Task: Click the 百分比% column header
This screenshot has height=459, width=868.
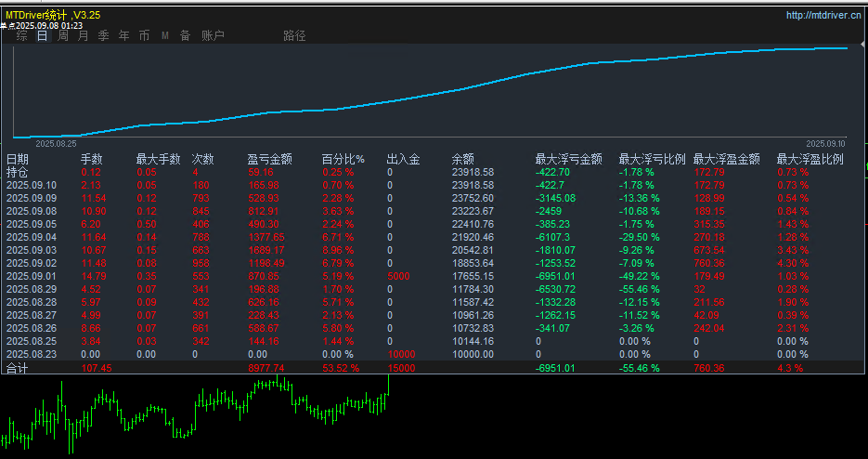Action: [x=343, y=160]
